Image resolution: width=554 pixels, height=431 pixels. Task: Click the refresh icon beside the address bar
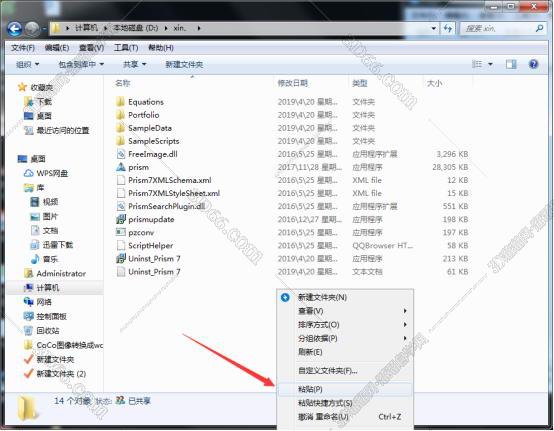tap(448, 28)
